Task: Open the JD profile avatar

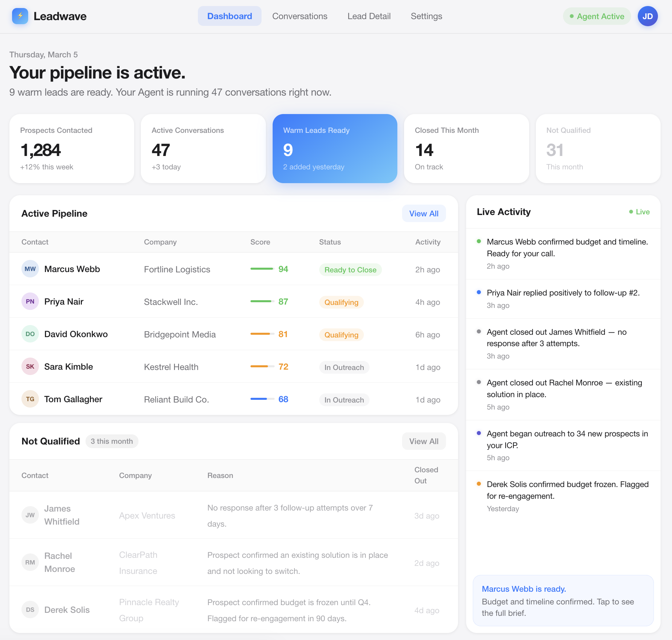Action: click(x=647, y=16)
